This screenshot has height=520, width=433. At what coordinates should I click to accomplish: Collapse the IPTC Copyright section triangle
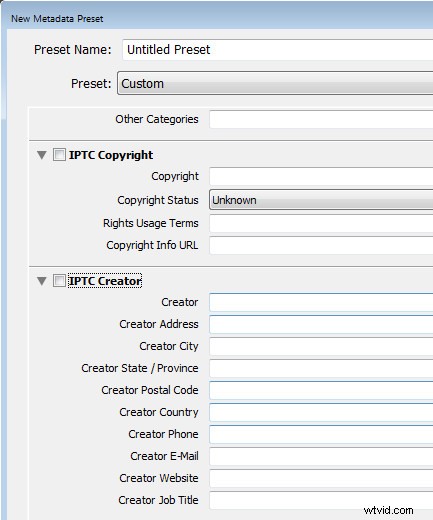coord(42,155)
